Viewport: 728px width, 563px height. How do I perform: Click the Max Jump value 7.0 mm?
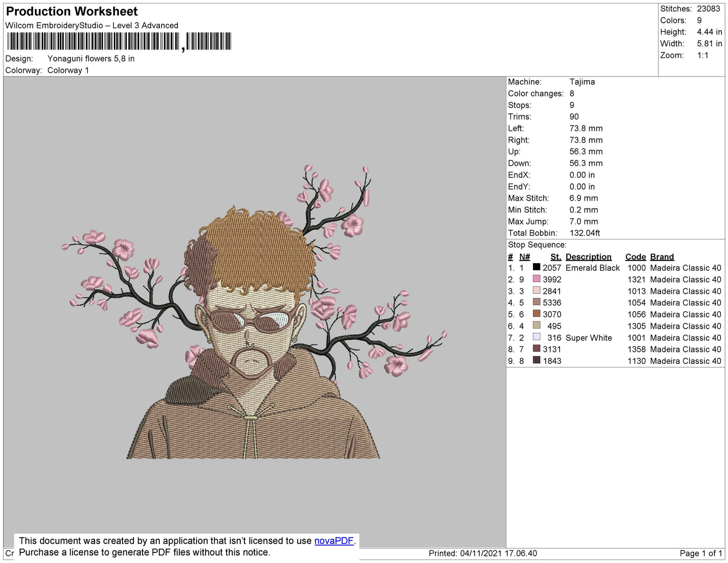pyautogui.click(x=583, y=221)
